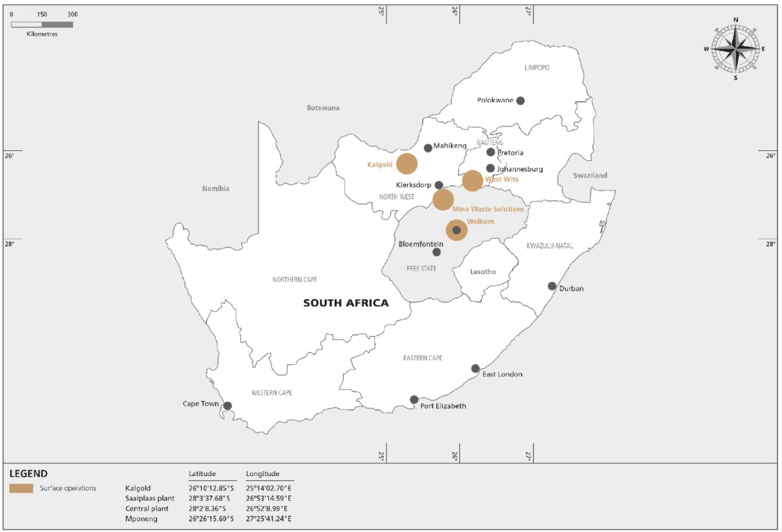Click the Welkom orange circle marker

[456, 229]
